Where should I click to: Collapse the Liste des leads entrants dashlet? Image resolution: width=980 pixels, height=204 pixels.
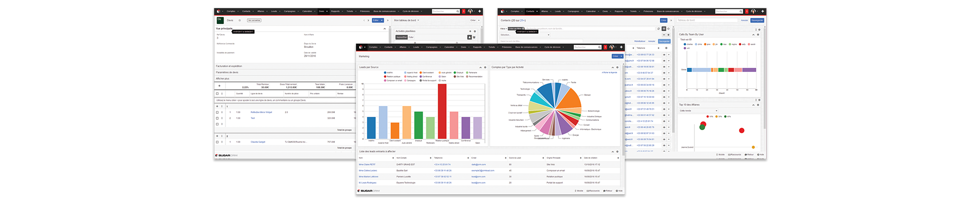(612, 151)
